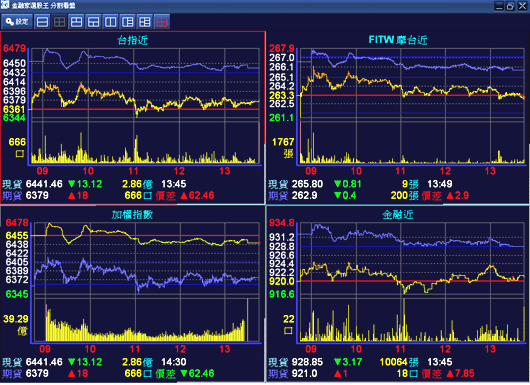
Task: Select the FITW 摩台近 chart title
Action: pos(398,40)
